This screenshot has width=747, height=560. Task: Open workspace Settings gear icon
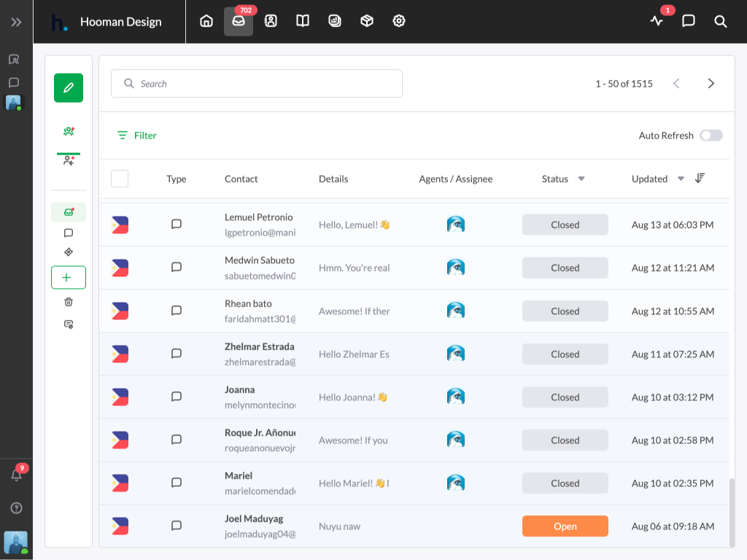point(398,21)
